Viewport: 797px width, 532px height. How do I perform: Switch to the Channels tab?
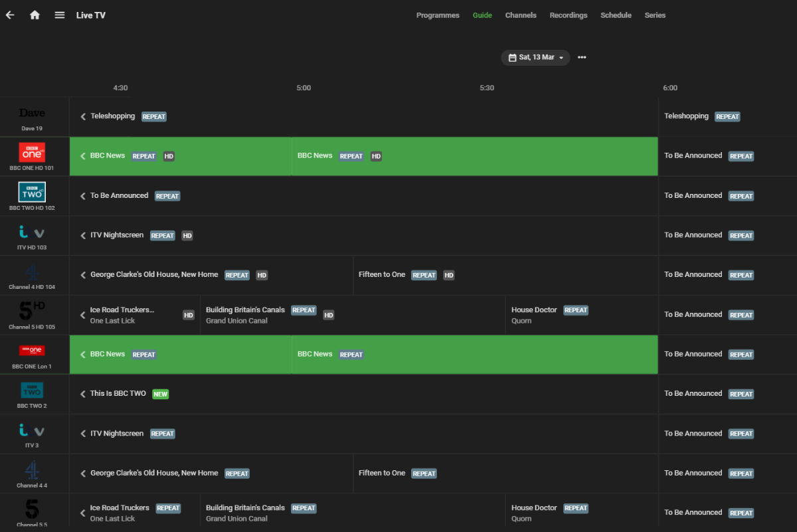521,15
